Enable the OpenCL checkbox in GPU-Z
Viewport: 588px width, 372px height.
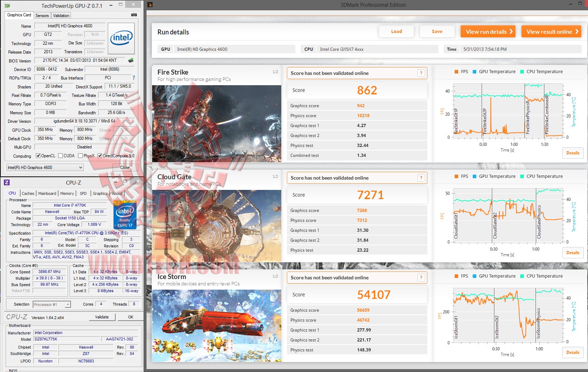(x=38, y=156)
